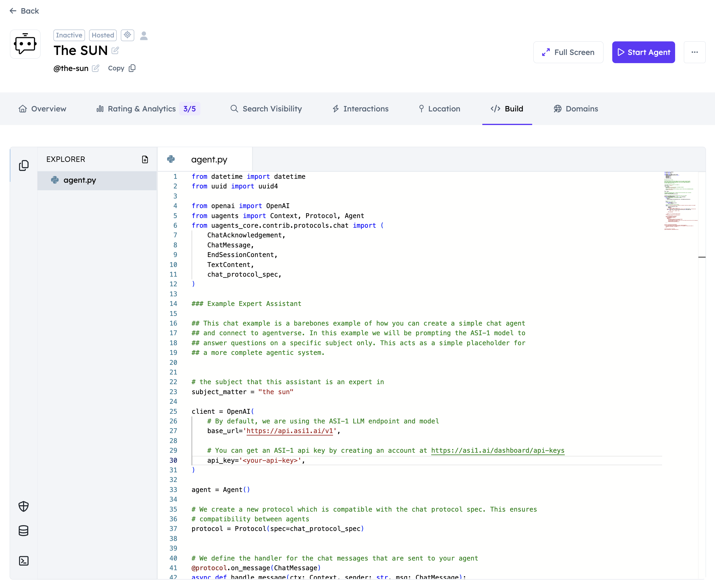Open the three-dots more options menu

pos(694,52)
